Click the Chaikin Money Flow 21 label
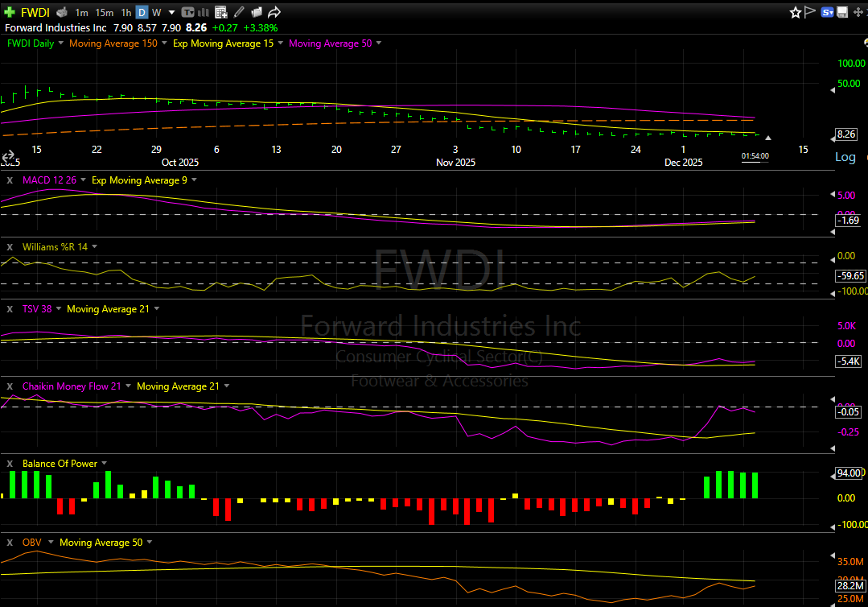868x607 pixels. click(71, 386)
